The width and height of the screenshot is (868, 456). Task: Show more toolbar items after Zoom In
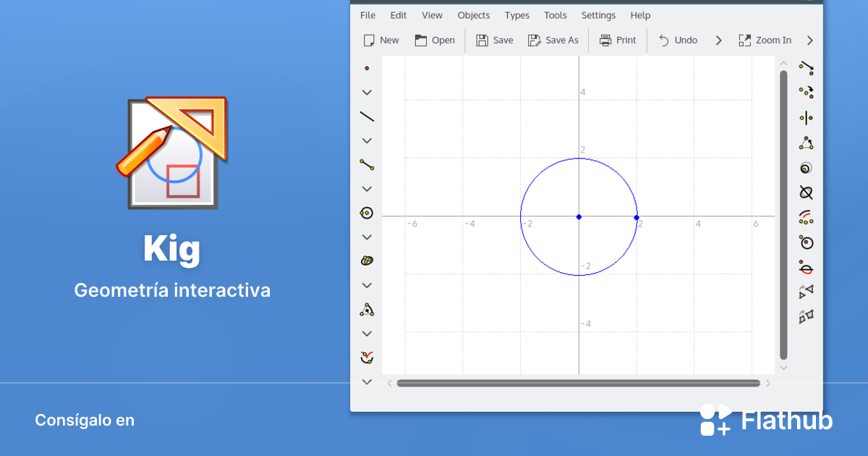coord(810,41)
